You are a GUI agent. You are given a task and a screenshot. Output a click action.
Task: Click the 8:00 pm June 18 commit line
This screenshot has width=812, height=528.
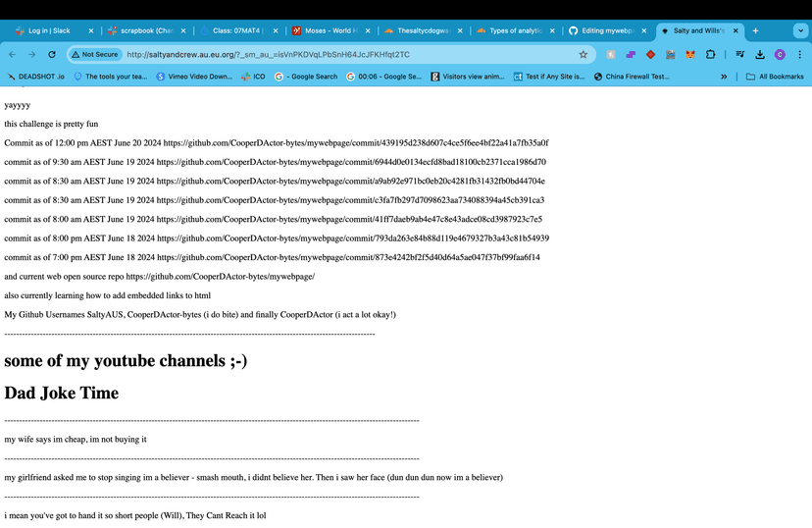click(277, 238)
